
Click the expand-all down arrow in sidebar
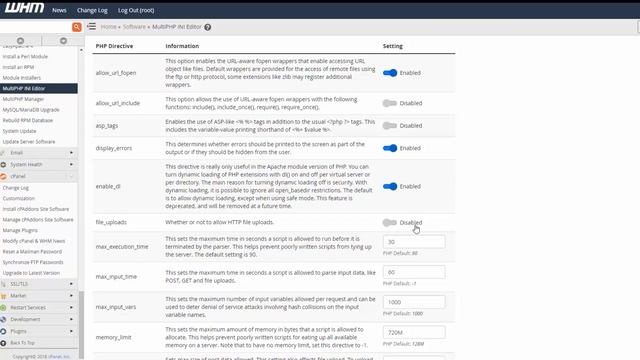tap(63, 40)
